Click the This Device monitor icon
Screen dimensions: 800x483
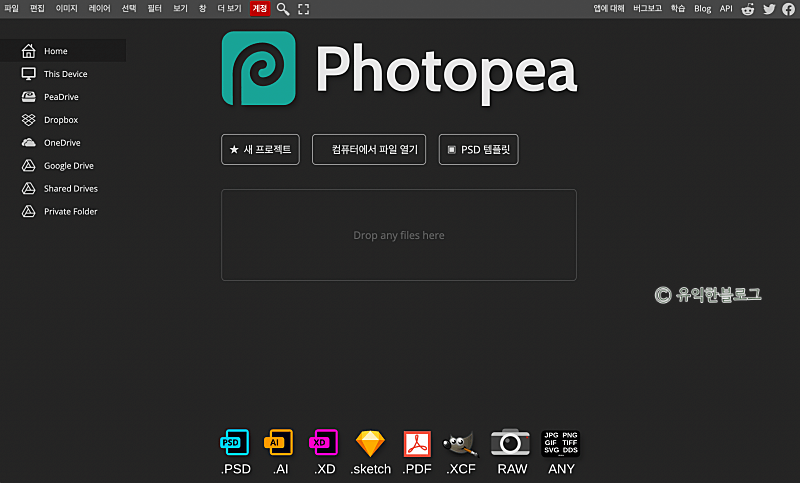click(29, 74)
